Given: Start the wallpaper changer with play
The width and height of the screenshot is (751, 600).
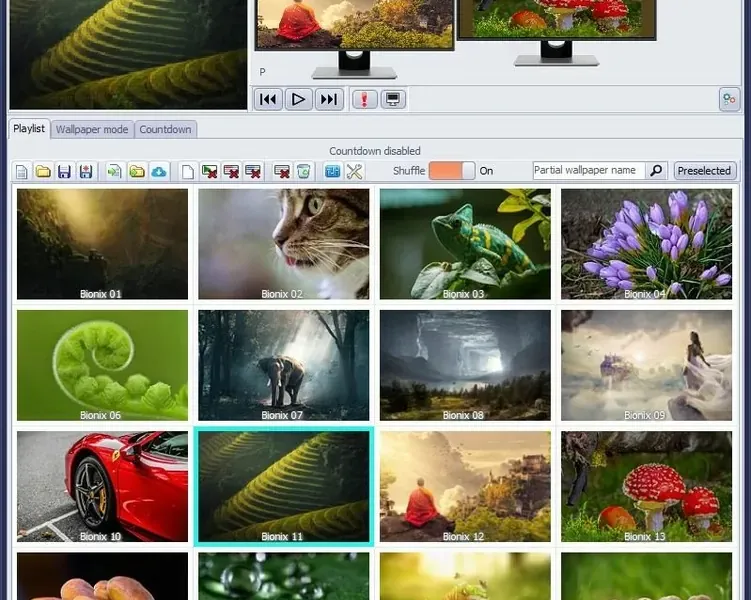Looking at the screenshot, I should coord(298,99).
